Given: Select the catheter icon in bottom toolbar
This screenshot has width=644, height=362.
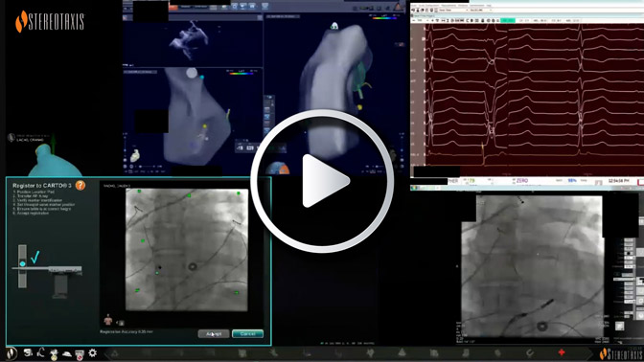Looking at the screenshot, I should click(40, 352).
